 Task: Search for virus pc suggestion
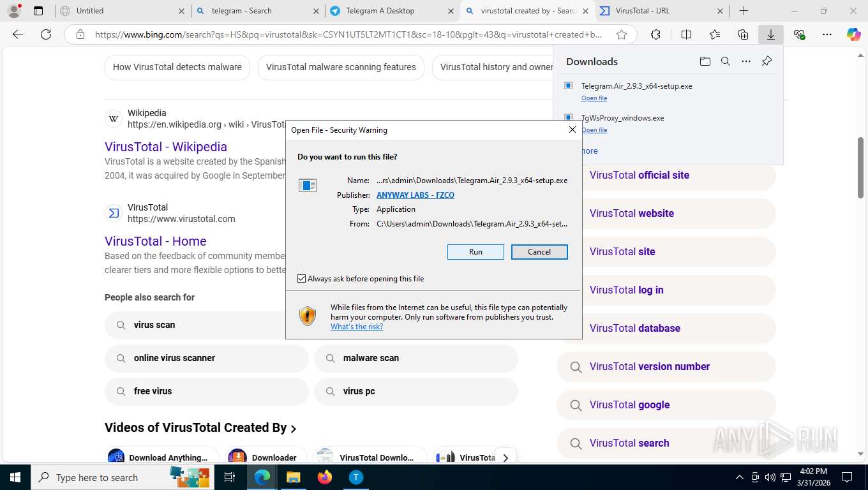point(416,391)
